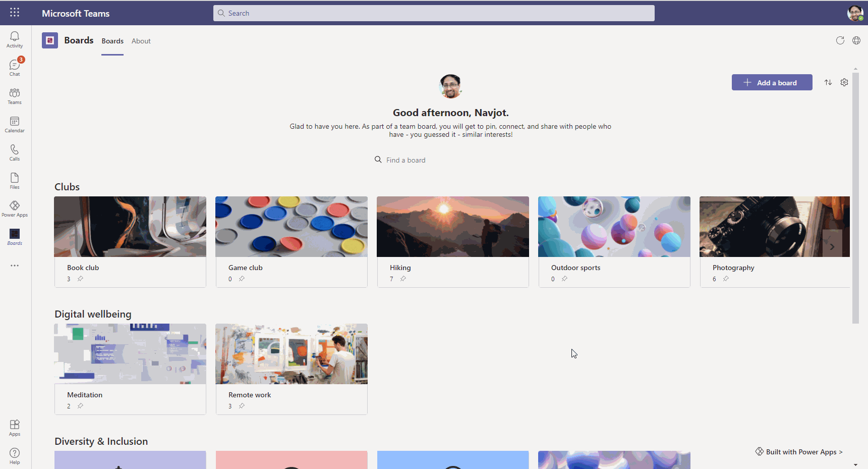
Task: Open the Calendar app
Action: [15, 124]
